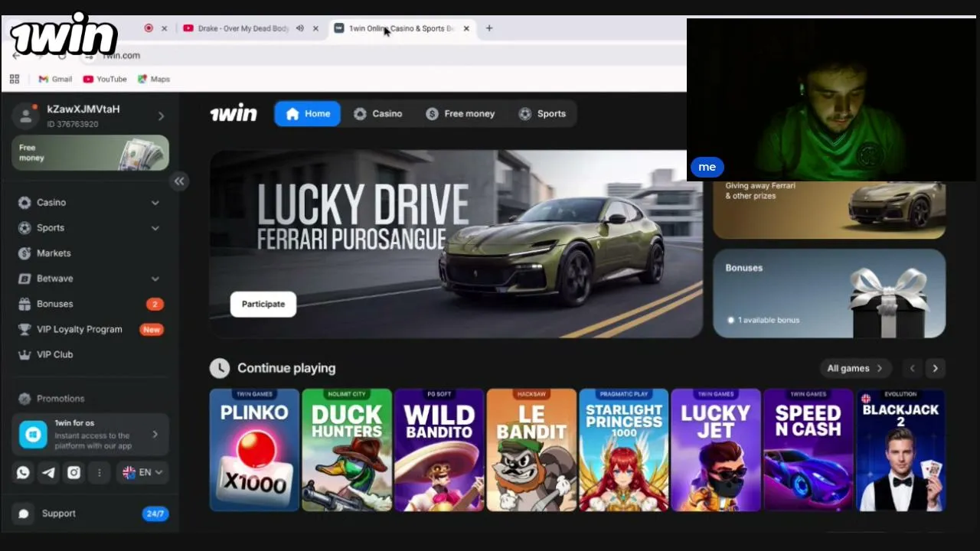This screenshot has height=551, width=980.
Task: Open the Speed N Cash game
Action: point(808,450)
